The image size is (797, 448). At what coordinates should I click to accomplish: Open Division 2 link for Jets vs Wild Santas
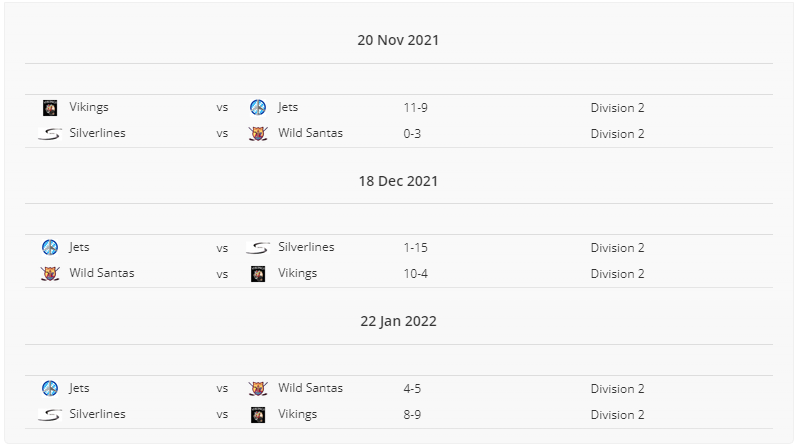[x=617, y=389]
